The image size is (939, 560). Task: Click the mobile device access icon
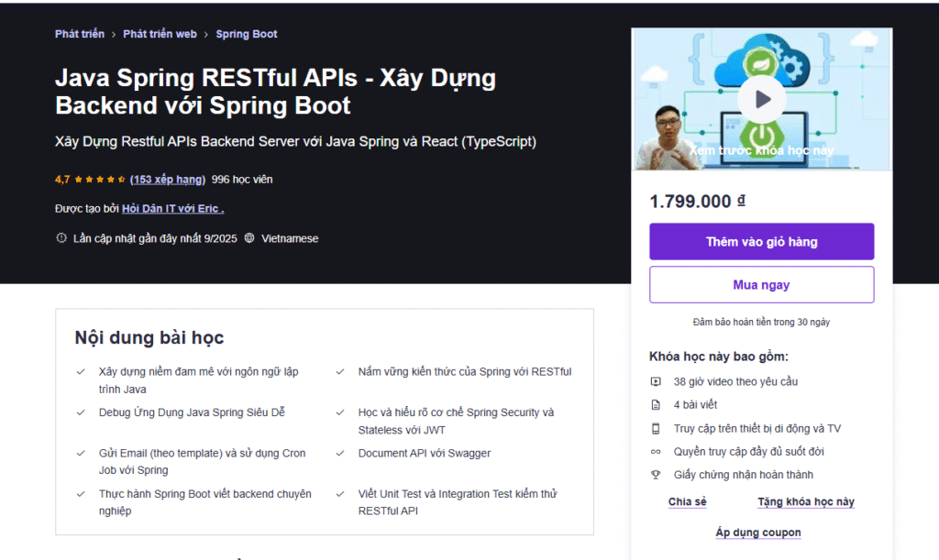click(656, 428)
